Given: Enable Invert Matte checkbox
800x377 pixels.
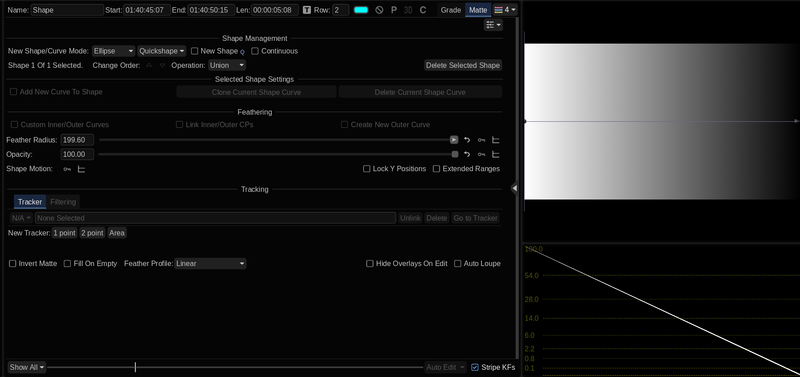Looking at the screenshot, I should pos(13,264).
